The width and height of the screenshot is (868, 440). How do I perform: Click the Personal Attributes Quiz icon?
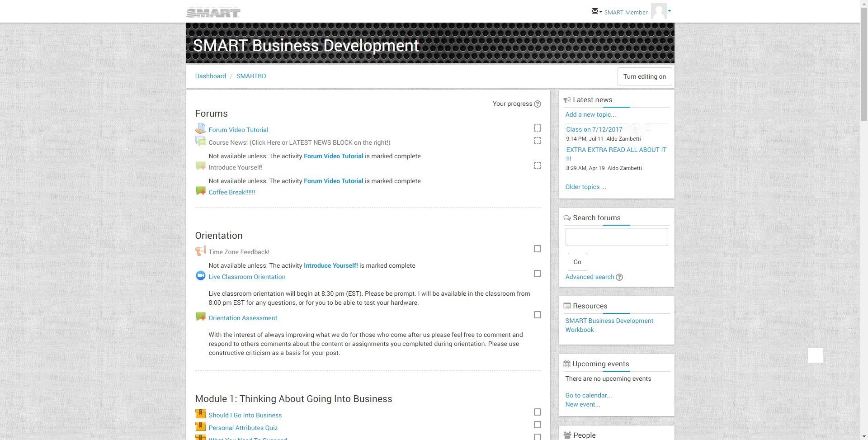tap(200, 427)
